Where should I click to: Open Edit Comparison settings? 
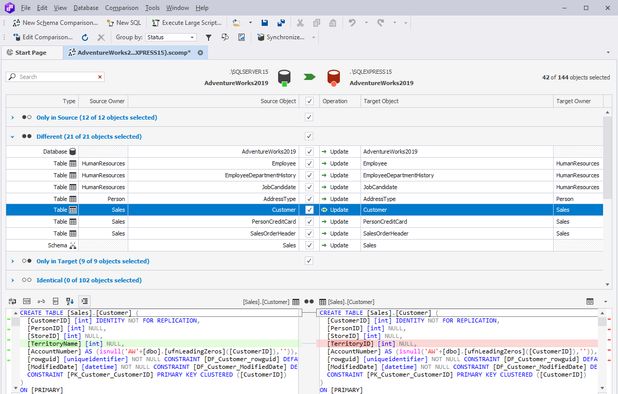(43, 37)
